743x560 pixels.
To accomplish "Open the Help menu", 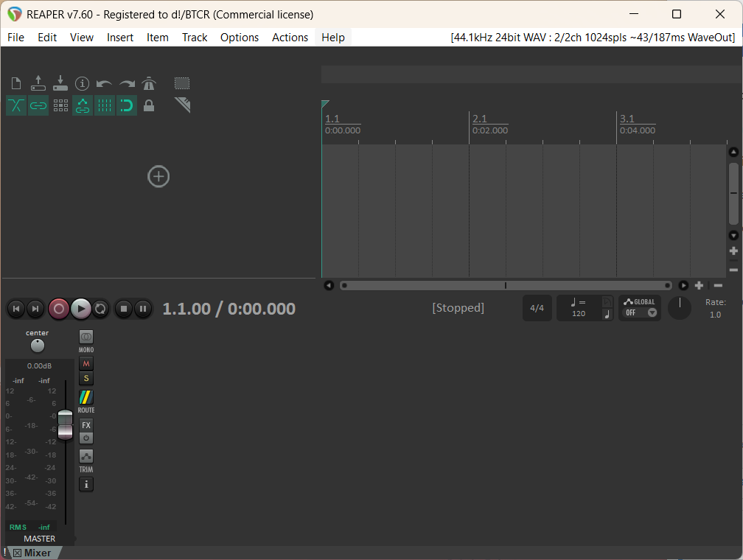I will coord(333,38).
